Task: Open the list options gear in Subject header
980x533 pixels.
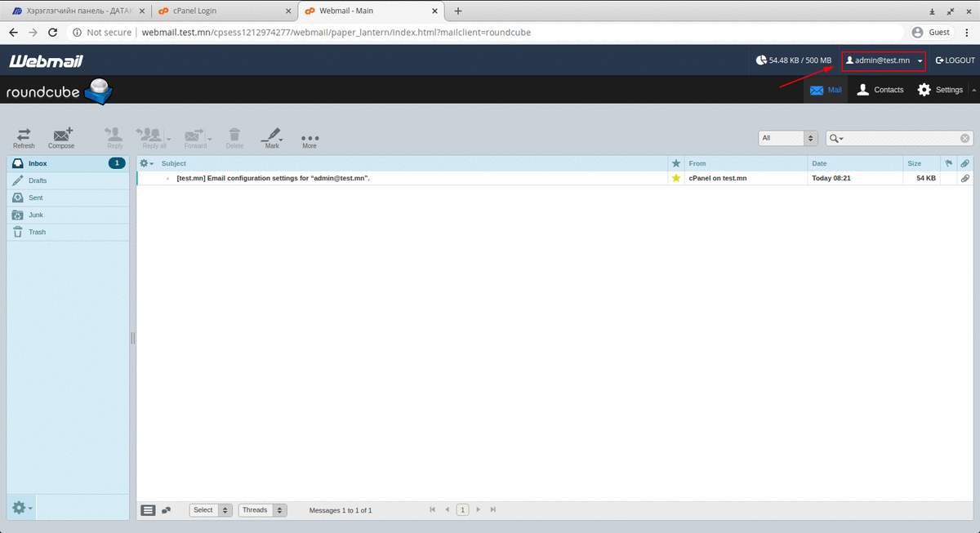Action: [146, 163]
